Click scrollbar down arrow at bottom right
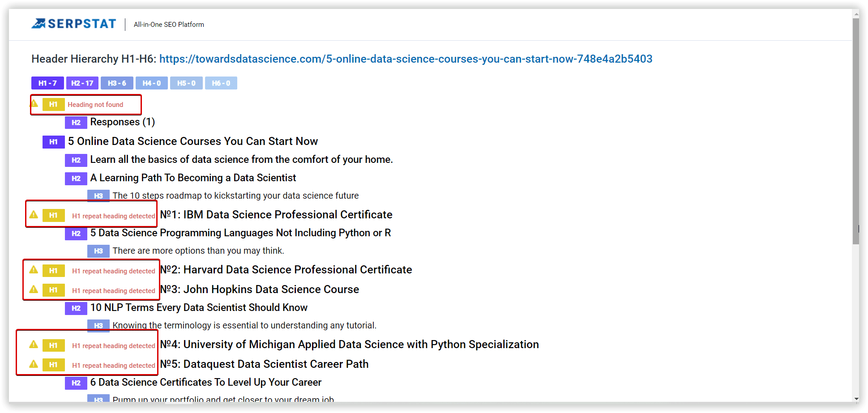The height and width of the screenshot is (413, 868). (856, 399)
